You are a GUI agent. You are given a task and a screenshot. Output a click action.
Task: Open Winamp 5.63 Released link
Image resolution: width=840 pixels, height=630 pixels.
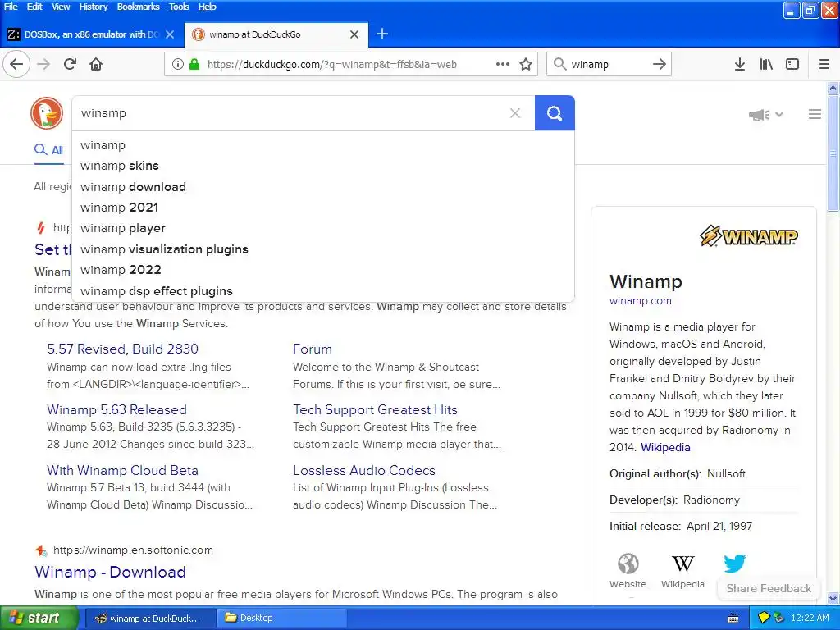tap(116, 409)
